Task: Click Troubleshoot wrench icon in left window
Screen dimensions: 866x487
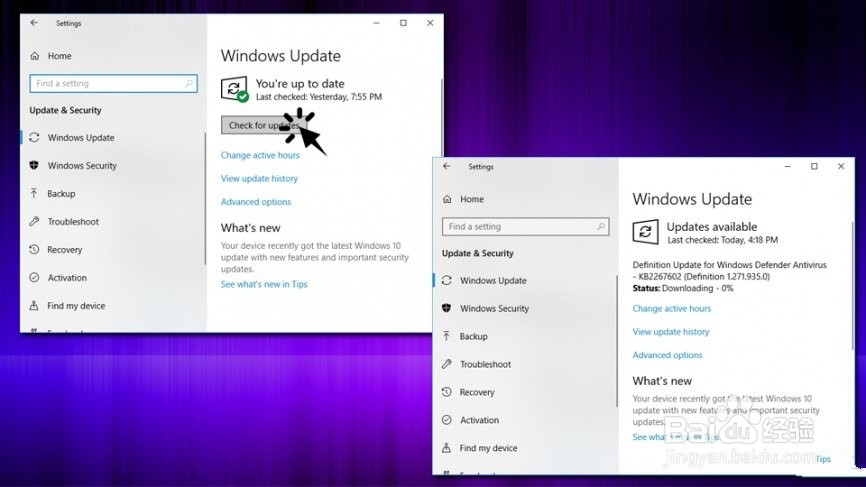Action: coord(34,221)
